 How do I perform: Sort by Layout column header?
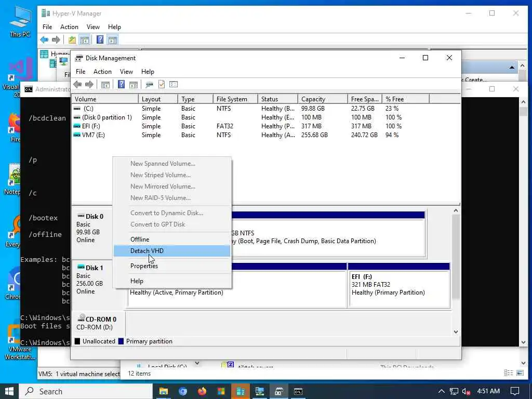158,99
